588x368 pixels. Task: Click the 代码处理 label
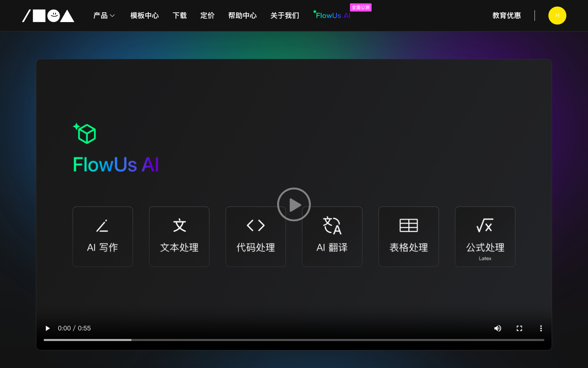tap(256, 247)
